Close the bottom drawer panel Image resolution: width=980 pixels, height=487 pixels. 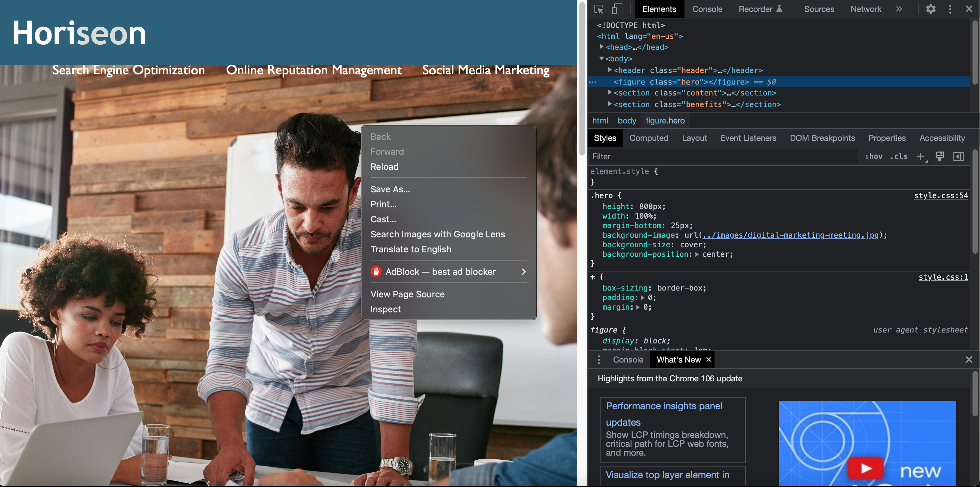click(969, 360)
